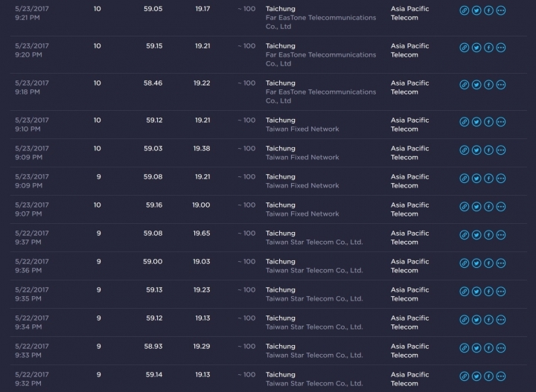This screenshot has width=536, height=392.
Task: Copy link for 5/22/2017 9:32 PM result
Action: click(464, 376)
